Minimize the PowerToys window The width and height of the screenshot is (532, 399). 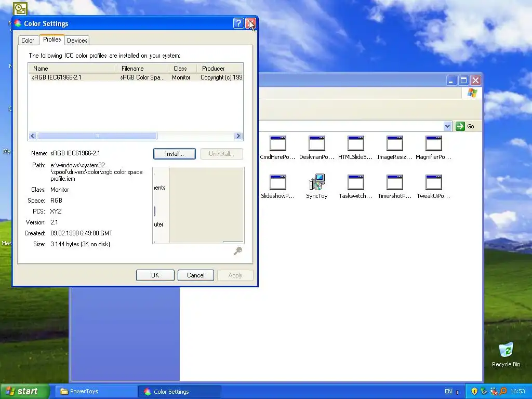[x=451, y=81]
